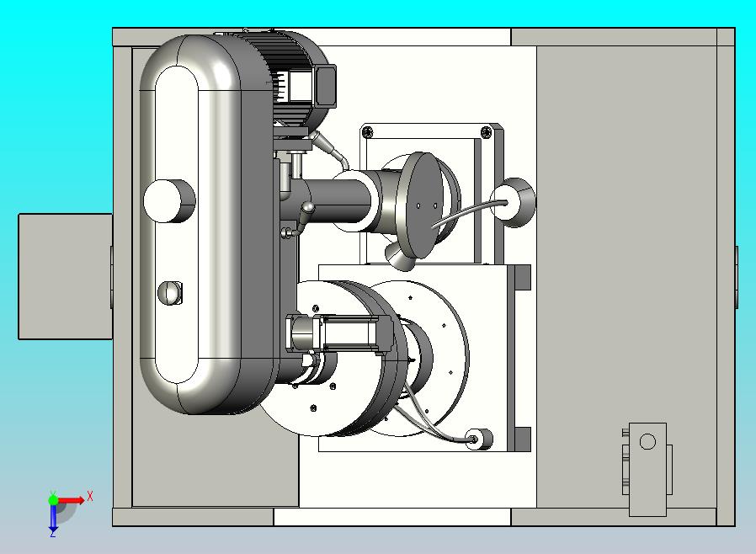Screen dimensions: 756x554
Task: Select the small gearbox unit at bottom right
Action: pyautogui.click(x=647, y=469)
